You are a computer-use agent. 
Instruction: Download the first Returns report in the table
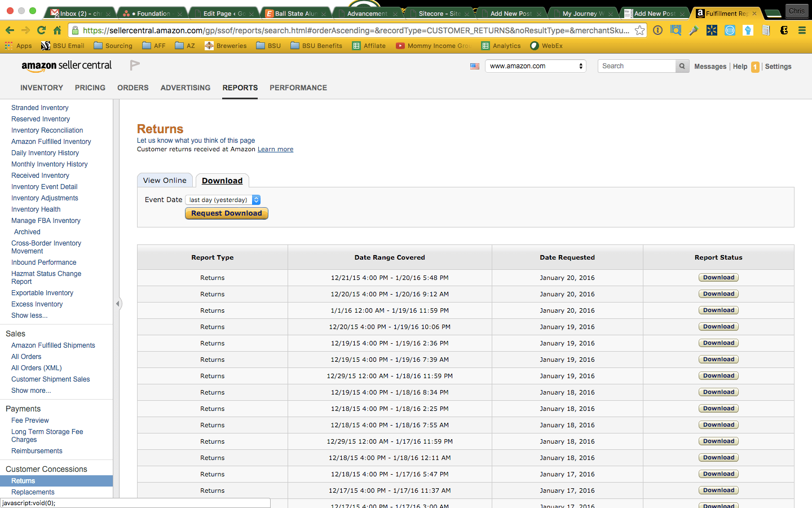point(718,278)
